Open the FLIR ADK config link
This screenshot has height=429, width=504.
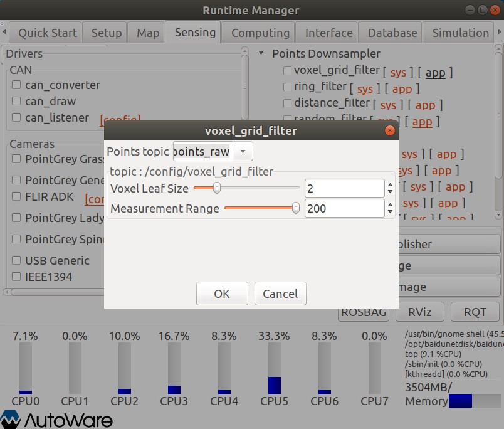(95, 199)
